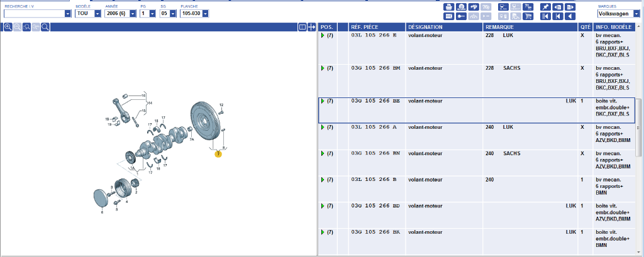
Task: Click the resize arrows icon above diagram
Action: click(x=311, y=27)
